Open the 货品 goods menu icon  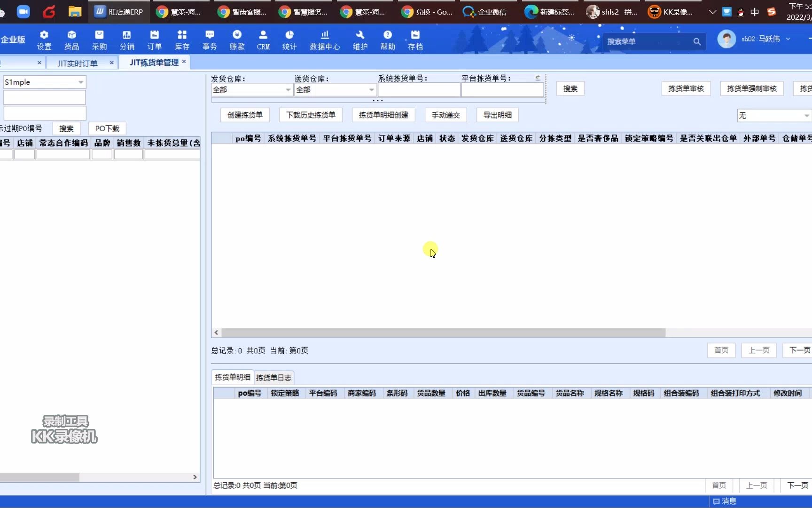tap(72, 40)
